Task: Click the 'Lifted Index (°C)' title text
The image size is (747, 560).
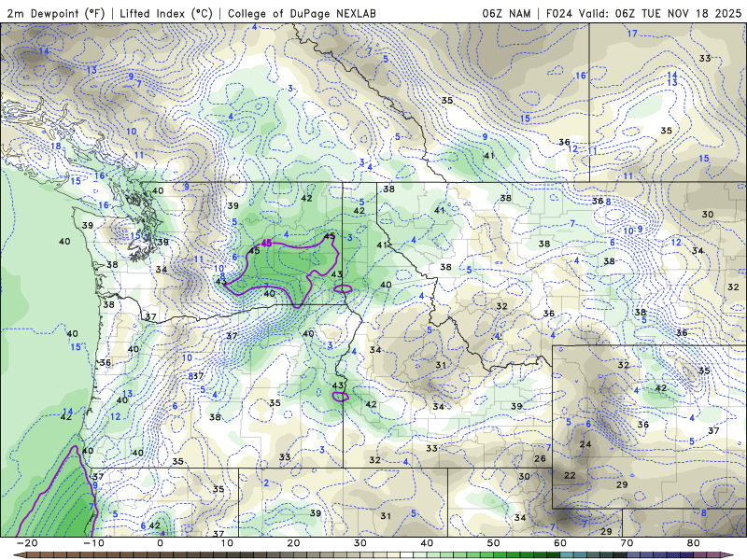Action: coord(166,13)
